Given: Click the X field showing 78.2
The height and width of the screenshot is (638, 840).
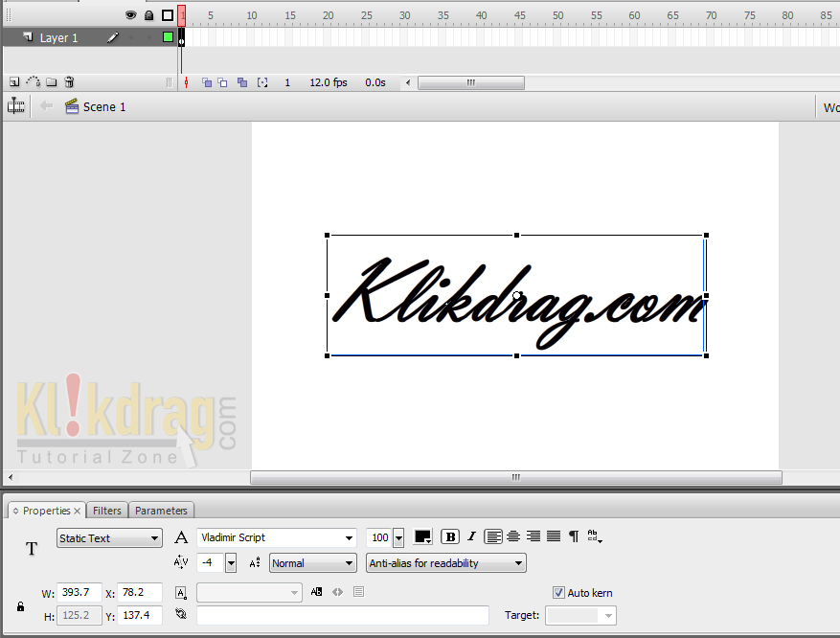Looking at the screenshot, I should coord(140,592).
